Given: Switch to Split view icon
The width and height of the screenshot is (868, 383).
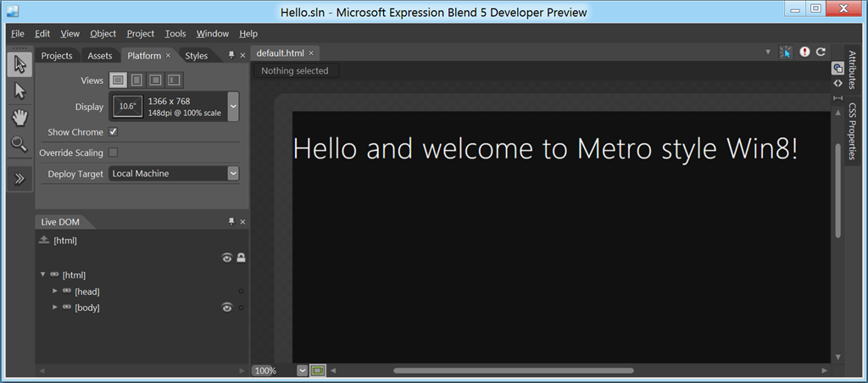Looking at the screenshot, I should (837, 97).
